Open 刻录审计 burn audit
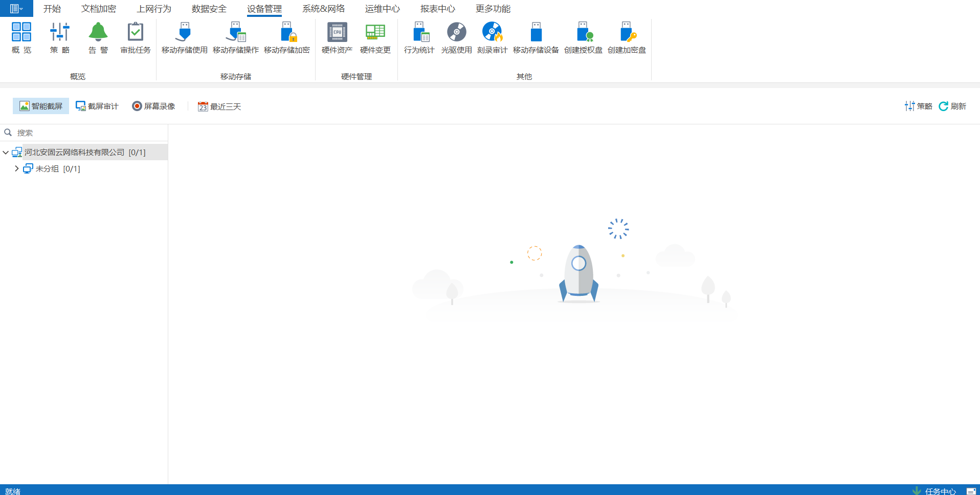This screenshot has width=980, height=495. point(493,37)
